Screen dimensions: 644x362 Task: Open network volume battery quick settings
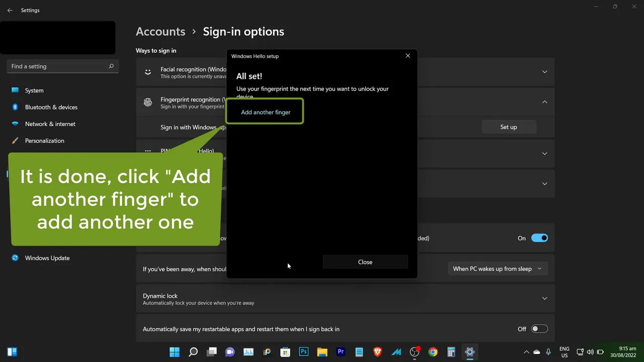(x=590, y=352)
